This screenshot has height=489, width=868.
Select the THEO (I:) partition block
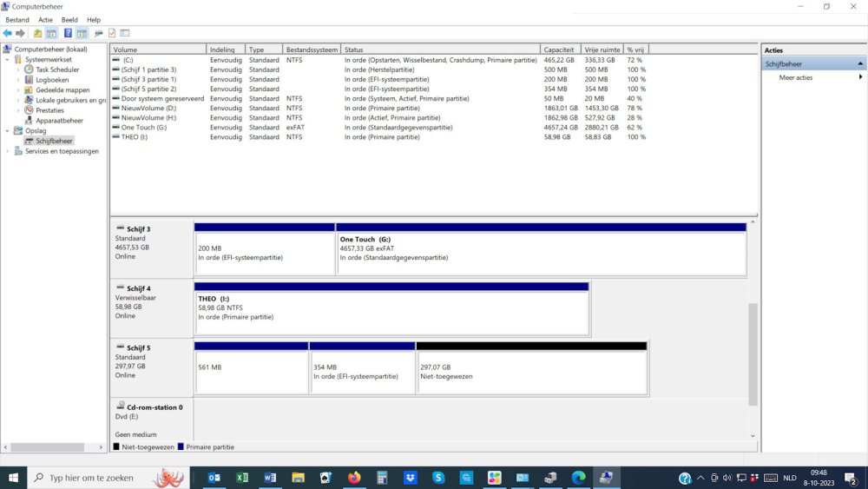tap(391, 308)
